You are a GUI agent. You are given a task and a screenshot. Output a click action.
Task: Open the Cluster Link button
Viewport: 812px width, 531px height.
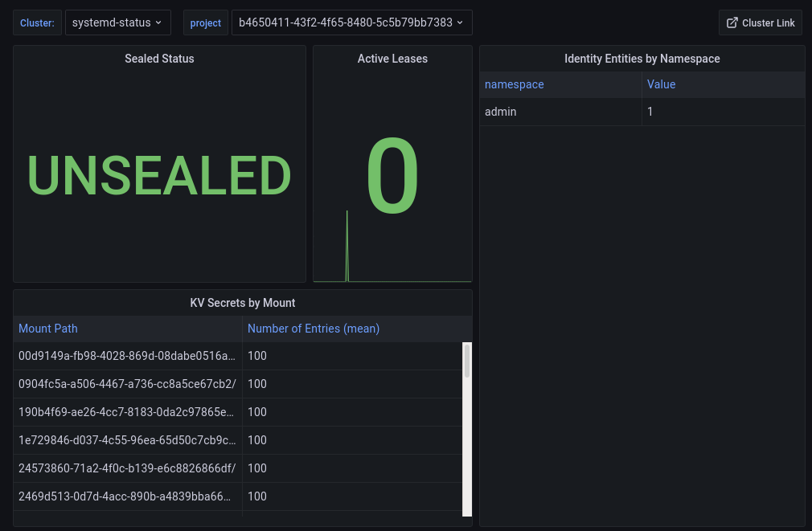click(x=760, y=23)
